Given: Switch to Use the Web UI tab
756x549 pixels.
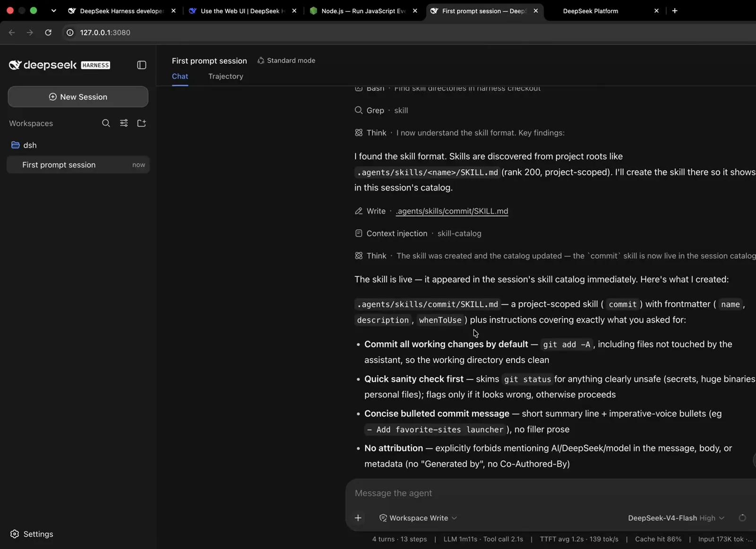Looking at the screenshot, I should coord(242,11).
